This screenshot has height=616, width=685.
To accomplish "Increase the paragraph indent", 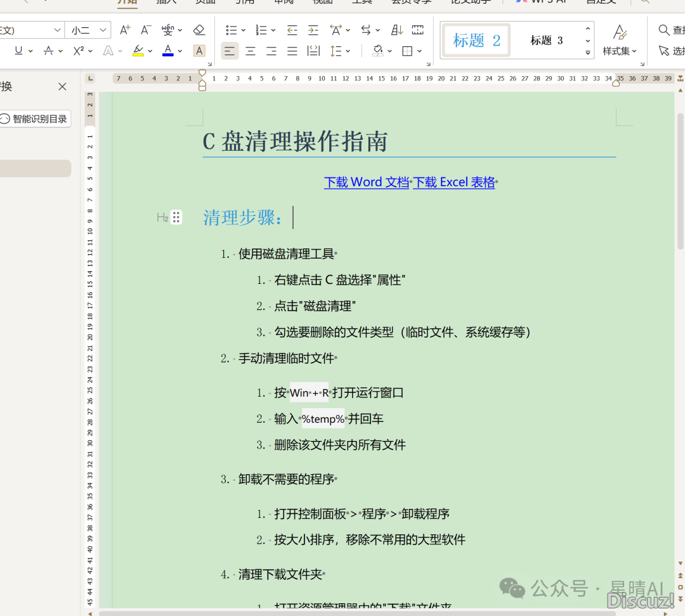I will pyautogui.click(x=313, y=30).
